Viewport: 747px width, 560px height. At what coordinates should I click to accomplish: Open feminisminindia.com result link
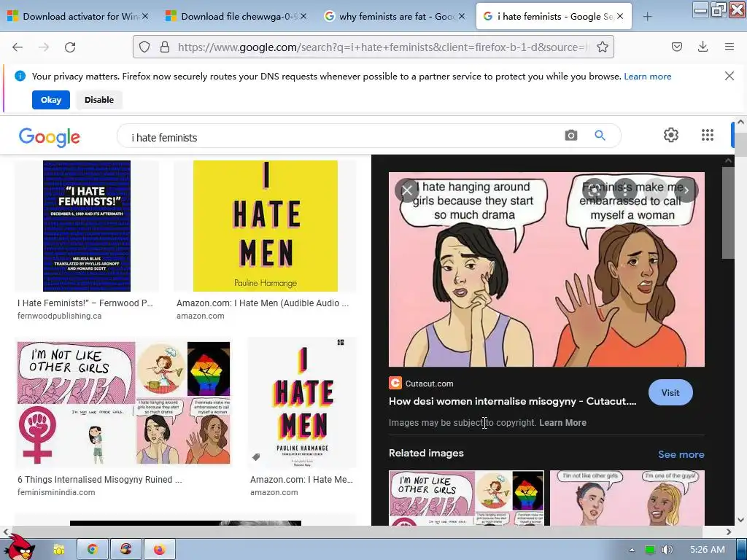click(x=56, y=492)
